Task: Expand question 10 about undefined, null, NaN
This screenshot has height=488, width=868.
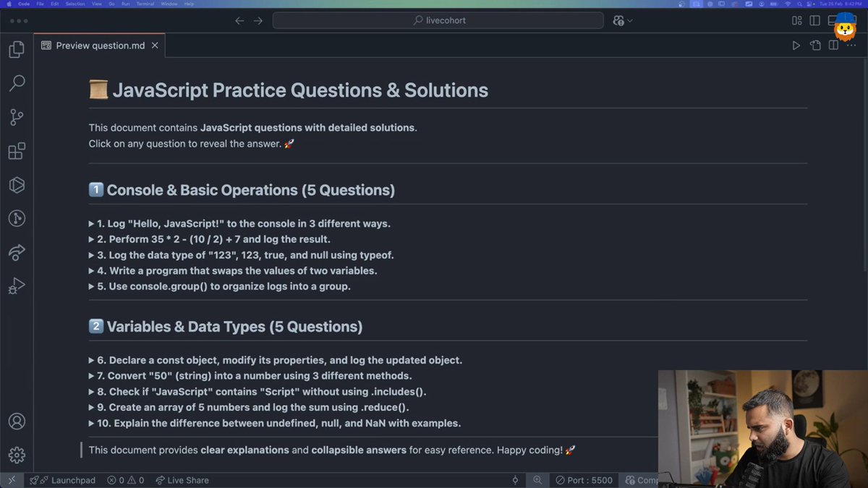Action: (274, 423)
